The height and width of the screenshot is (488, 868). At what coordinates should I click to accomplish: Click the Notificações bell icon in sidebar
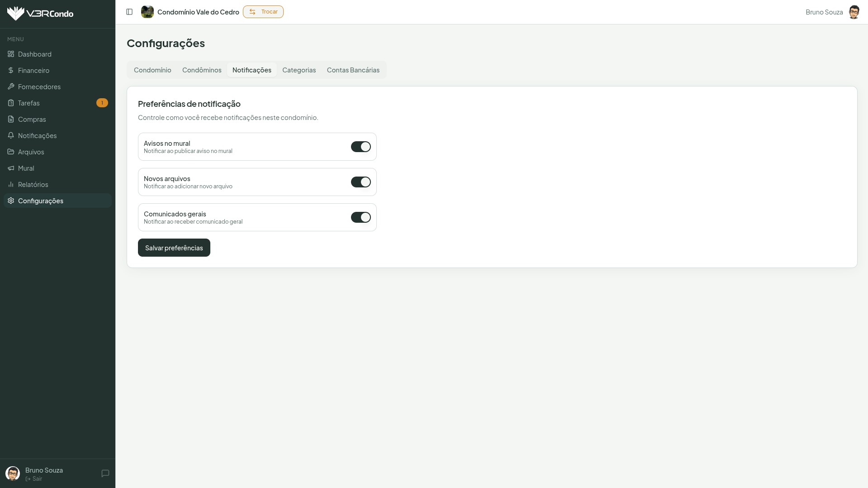(x=11, y=135)
